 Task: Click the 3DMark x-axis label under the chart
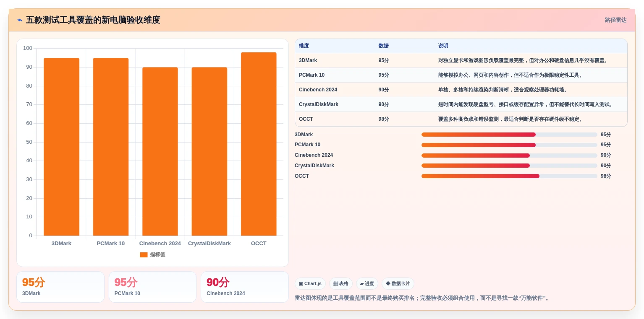[61, 244]
